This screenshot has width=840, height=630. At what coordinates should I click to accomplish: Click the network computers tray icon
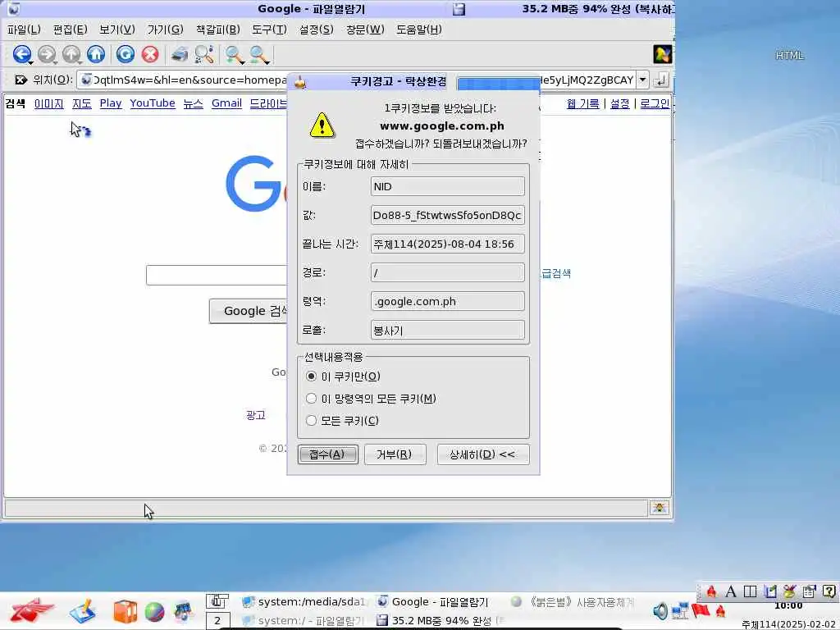680,610
